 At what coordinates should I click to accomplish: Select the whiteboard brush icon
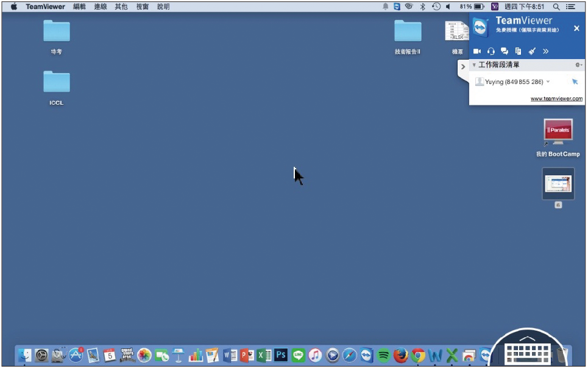coord(532,51)
